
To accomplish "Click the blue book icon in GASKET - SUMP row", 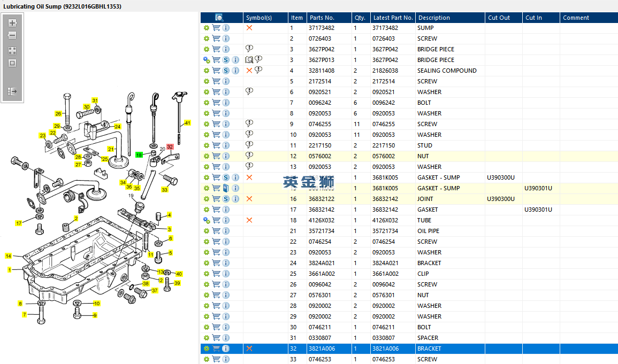I will coord(226,188).
